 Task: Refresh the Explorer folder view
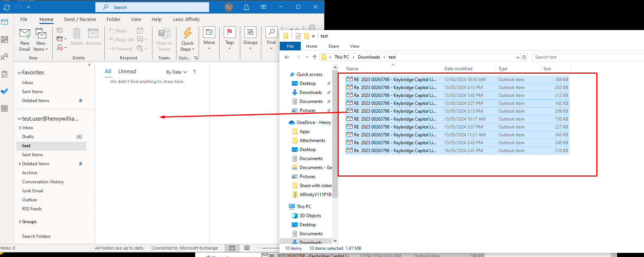524,57
